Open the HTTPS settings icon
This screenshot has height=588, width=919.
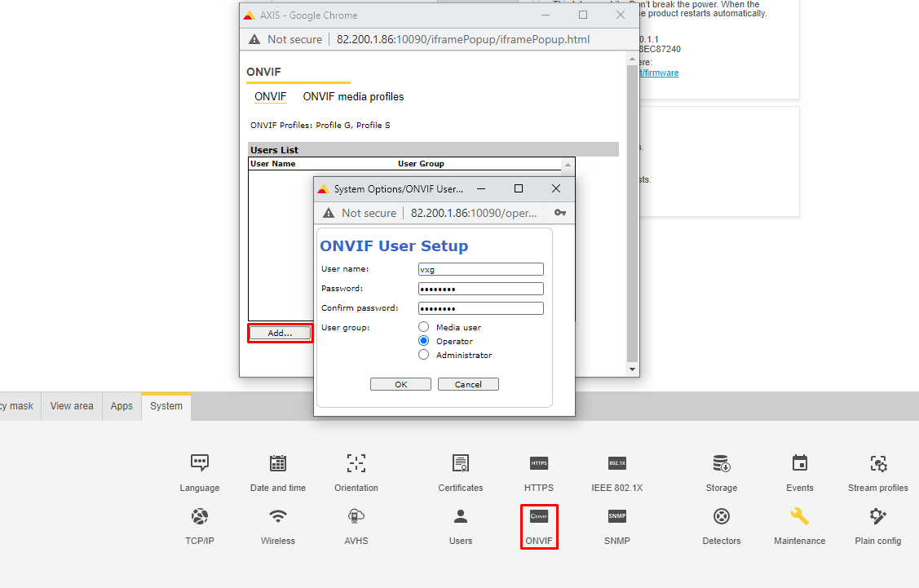[539, 464]
